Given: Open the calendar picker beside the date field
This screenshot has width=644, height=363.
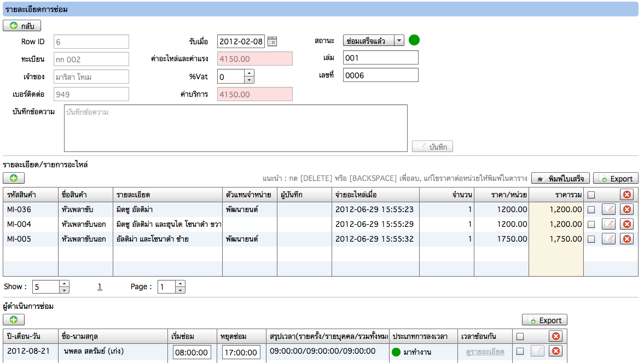Looking at the screenshot, I should point(272,42).
